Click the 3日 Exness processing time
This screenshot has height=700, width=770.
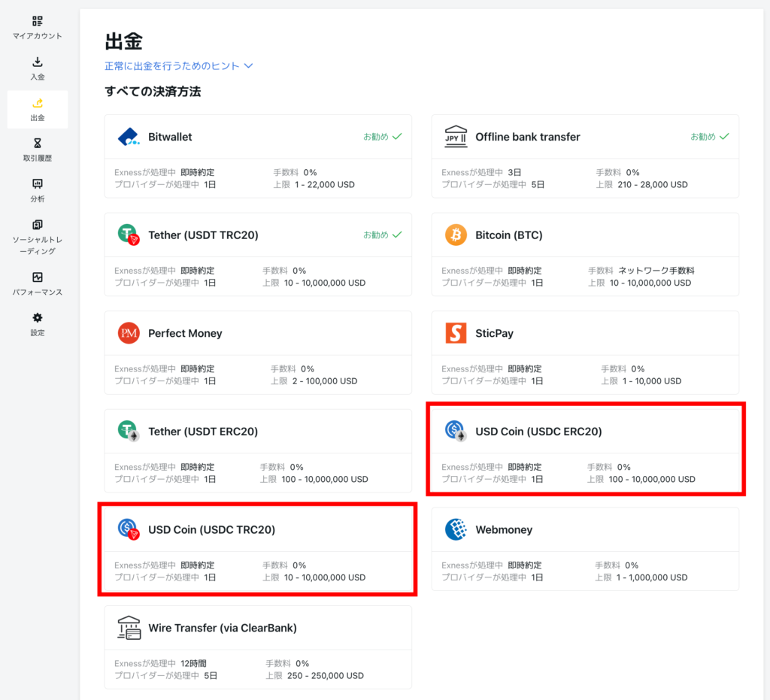click(x=514, y=172)
